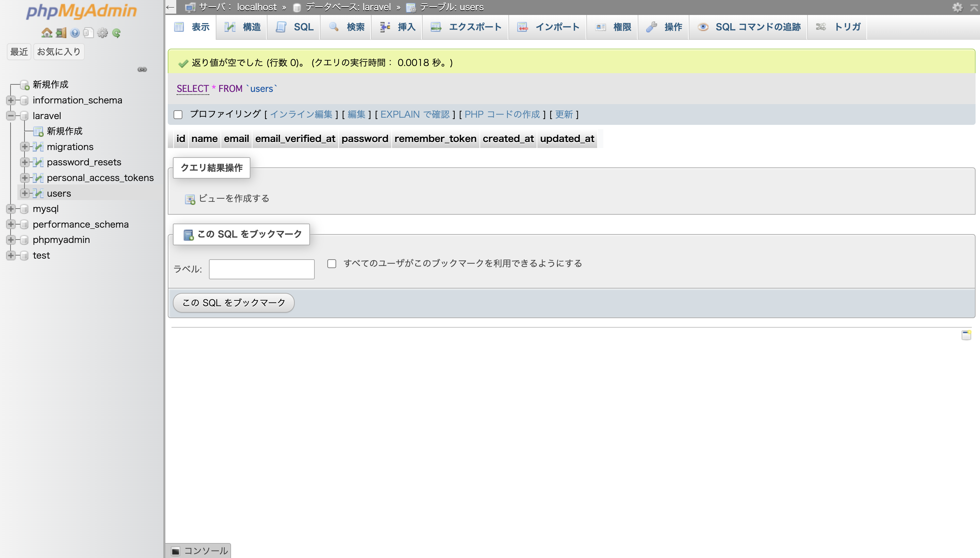This screenshot has height=558, width=980.
Task: Click the new window icon bottom right
Action: 966,335
